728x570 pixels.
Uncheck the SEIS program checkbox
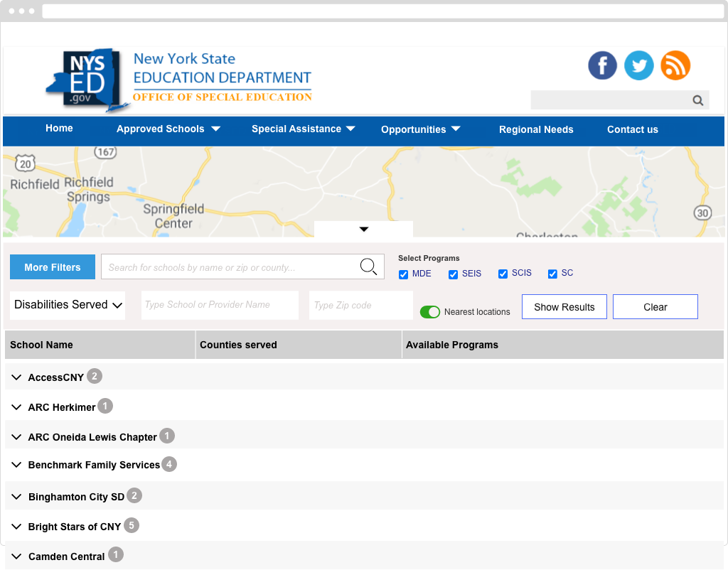453,274
